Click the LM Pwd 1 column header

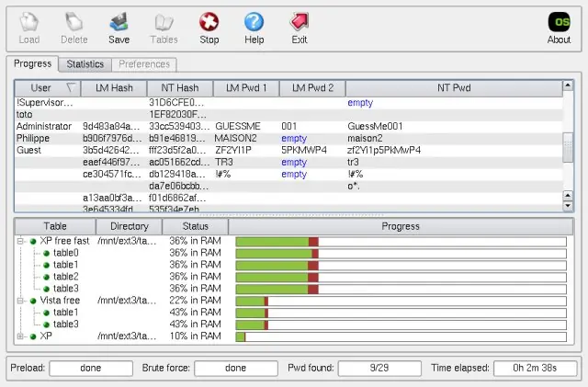pos(246,88)
